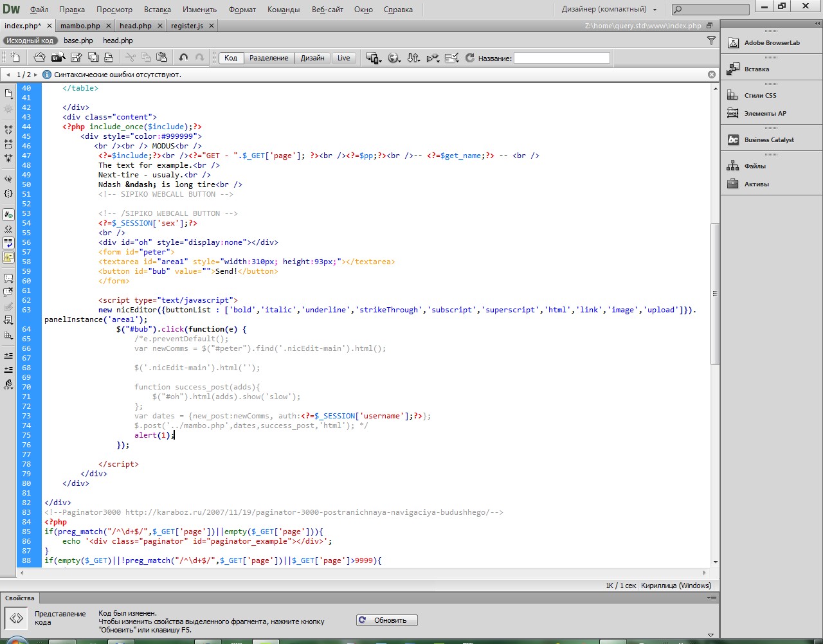Switch to Код view
Screen dimensions: 823x644
(231, 58)
